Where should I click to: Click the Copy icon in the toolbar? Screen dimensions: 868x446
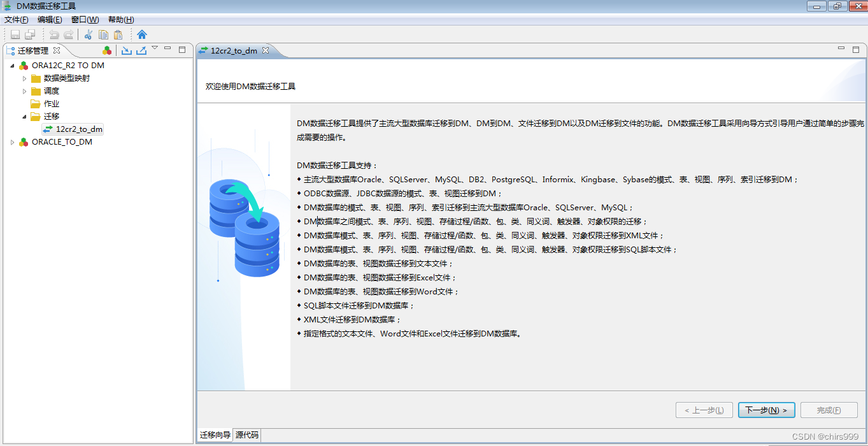(x=104, y=34)
